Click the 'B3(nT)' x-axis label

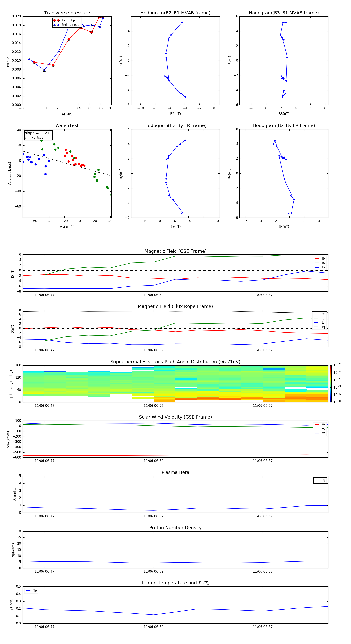284,114
